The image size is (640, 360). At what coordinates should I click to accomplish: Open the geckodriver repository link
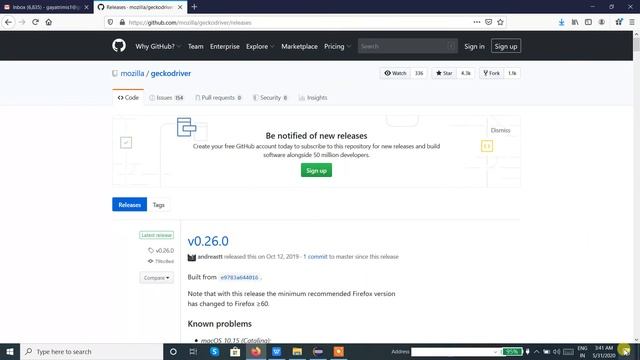pyautogui.click(x=171, y=73)
